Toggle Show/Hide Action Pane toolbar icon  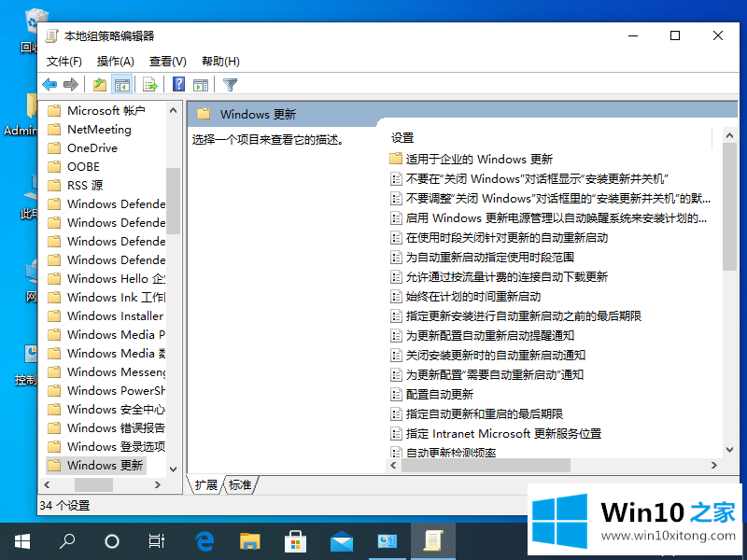point(200,85)
